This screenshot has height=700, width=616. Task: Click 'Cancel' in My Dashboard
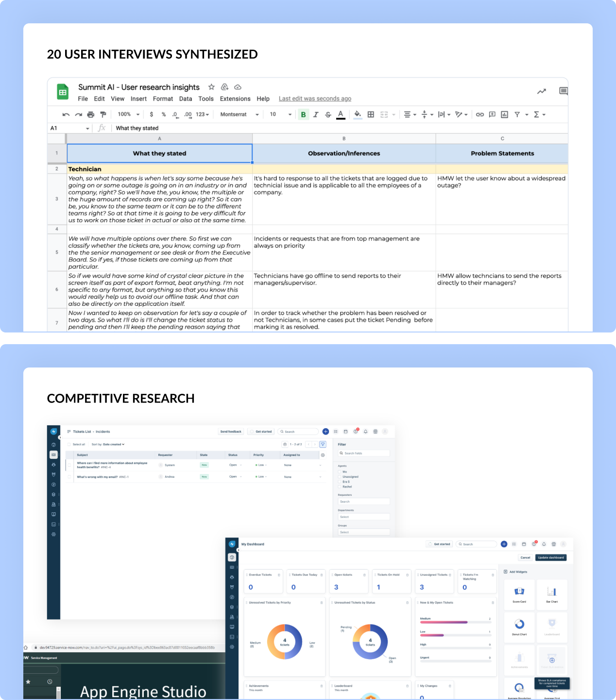coord(525,558)
